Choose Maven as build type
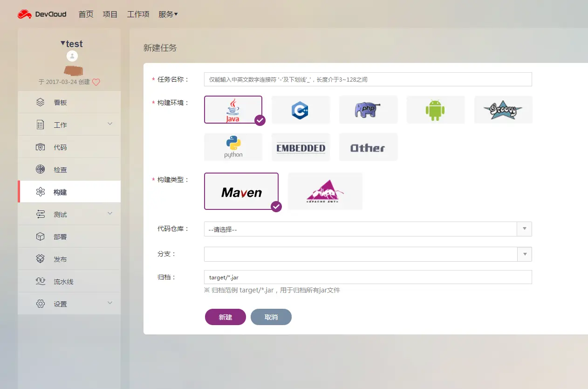 click(241, 191)
